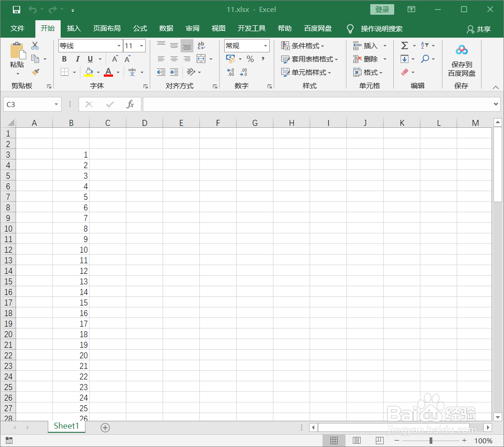Toggle center text alignment

(x=174, y=59)
